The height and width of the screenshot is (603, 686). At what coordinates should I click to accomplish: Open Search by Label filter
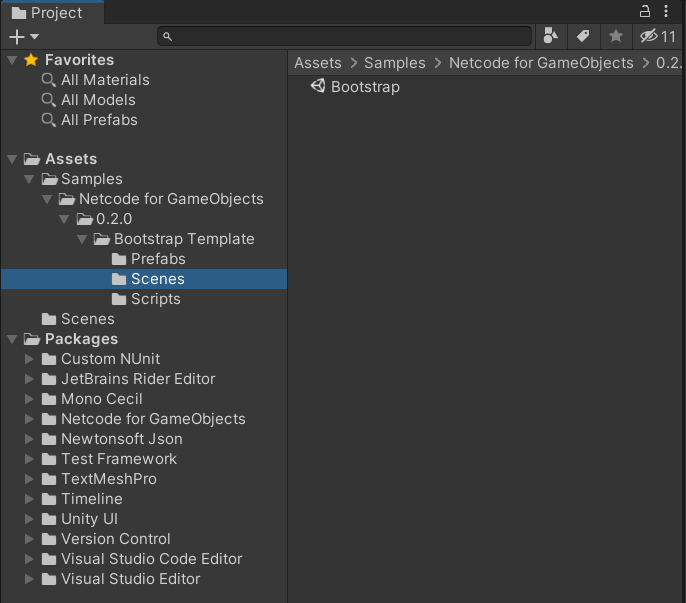click(x=583, y=36)
